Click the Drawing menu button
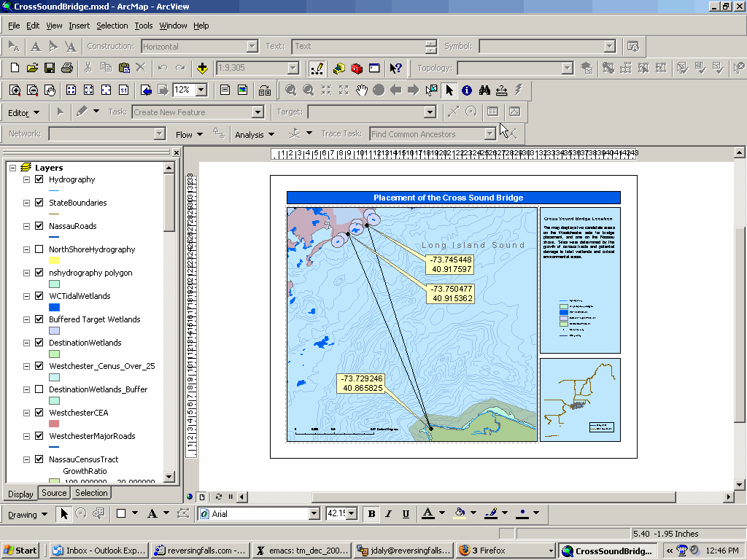 point(28,514)
